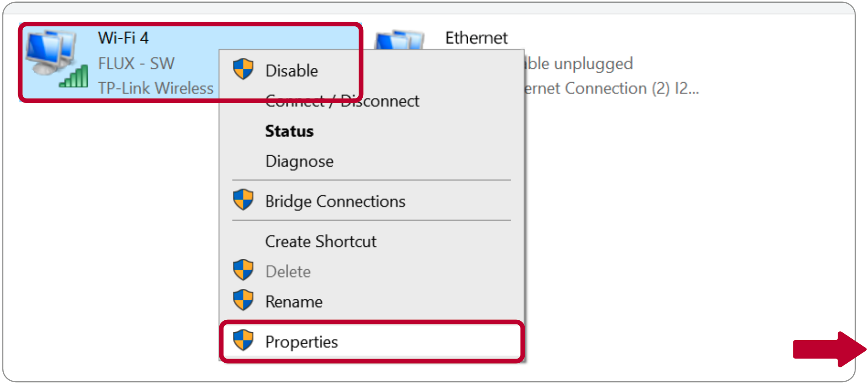Click the red arrow pointing right
Image resolution: width=868 pixels, height=384 pixels.
click(x=829, y=349)
